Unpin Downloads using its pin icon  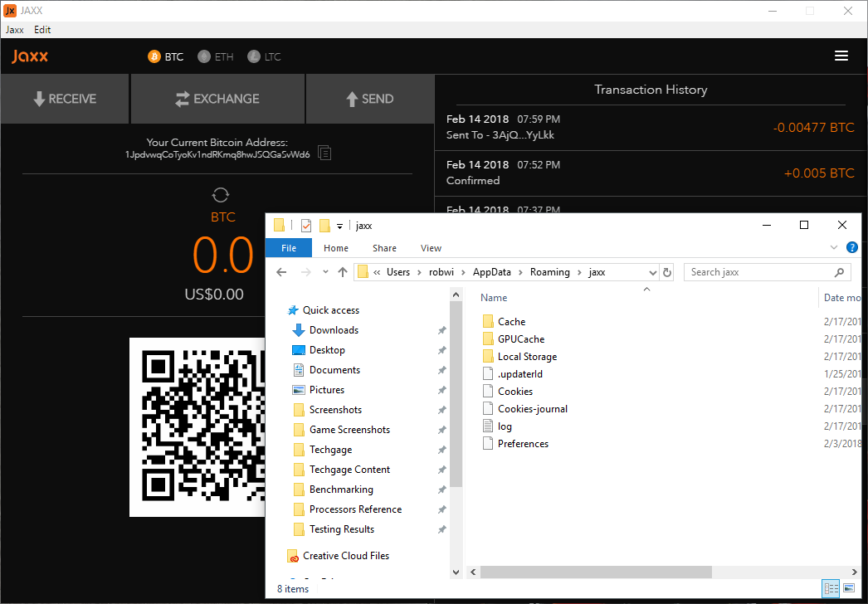point(441,330)
